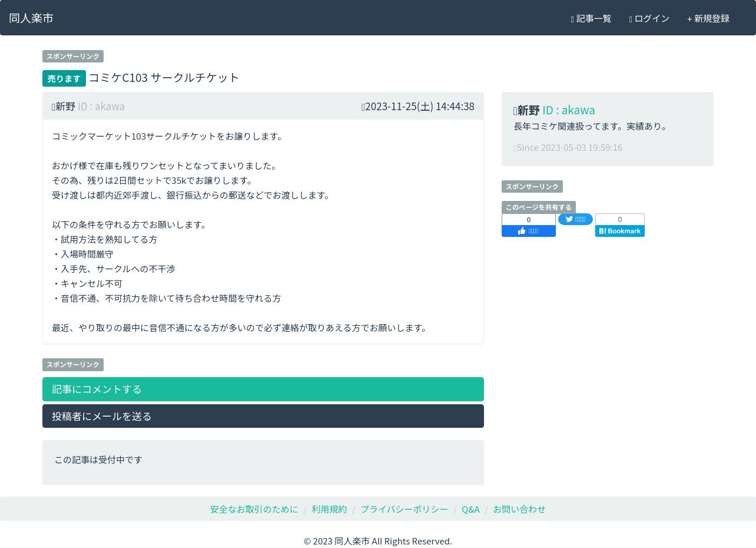The height and width of the screenshot is (548, 756).
Task: Click the title コミケC103 サークルチケット
Action: [x=164, y=78]
